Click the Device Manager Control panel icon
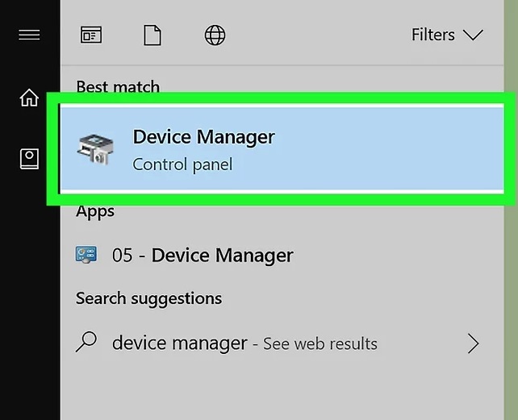This screenshot has height=420, width=518. coord(95,150)
